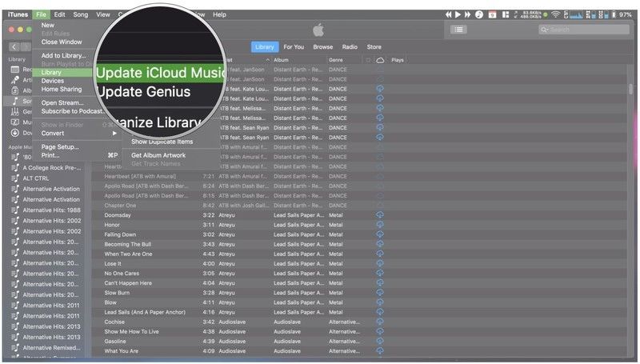Click the cloud status column header icon
Screen dimensions: 640x364
(x=380, y=60)
